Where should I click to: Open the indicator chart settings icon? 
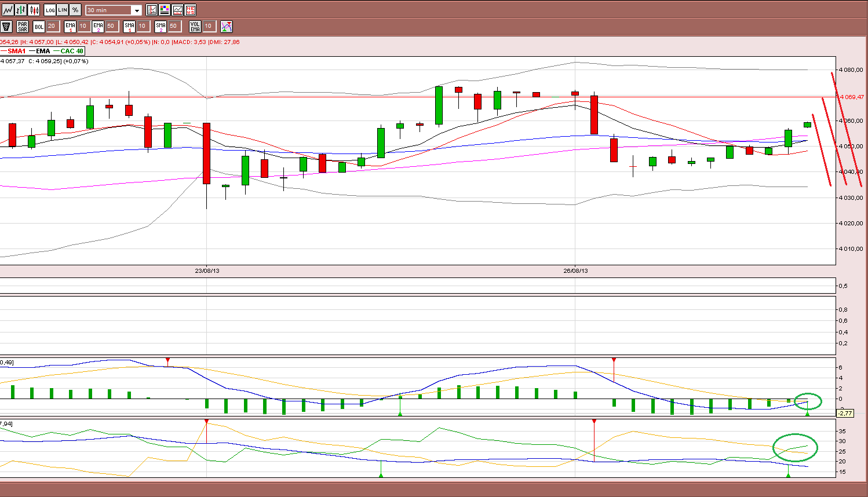(x=152, y=10)
